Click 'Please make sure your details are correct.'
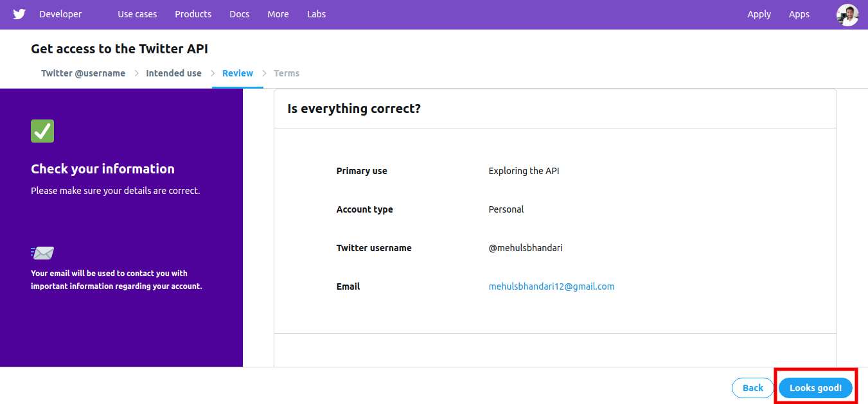 pos(116,191)
